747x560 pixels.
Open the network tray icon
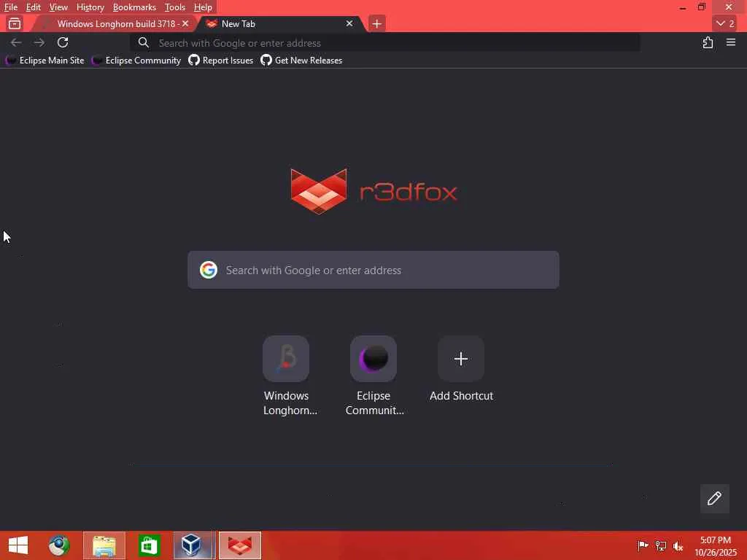(661, 545)
